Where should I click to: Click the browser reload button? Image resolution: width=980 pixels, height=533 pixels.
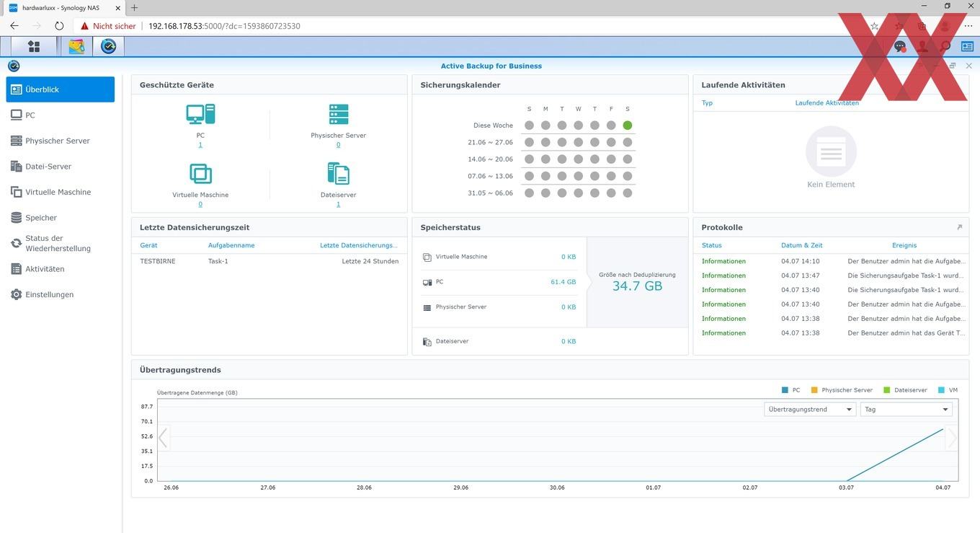[59, 26]
